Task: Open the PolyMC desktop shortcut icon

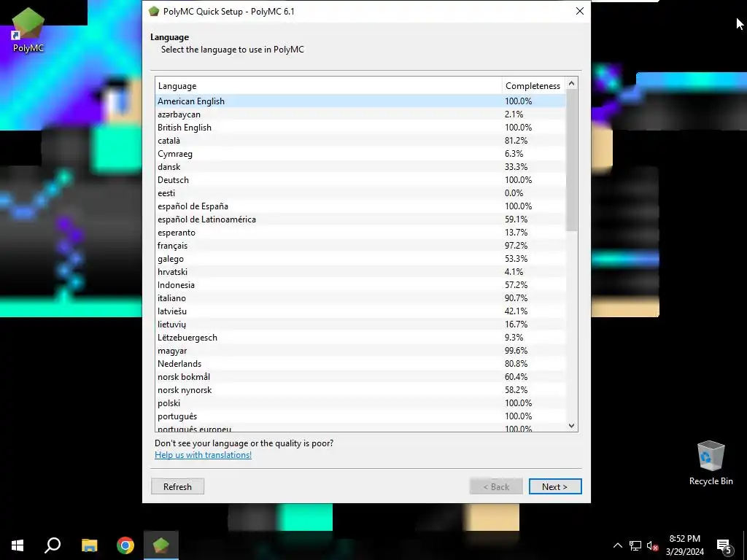Action: coord(28,31)
